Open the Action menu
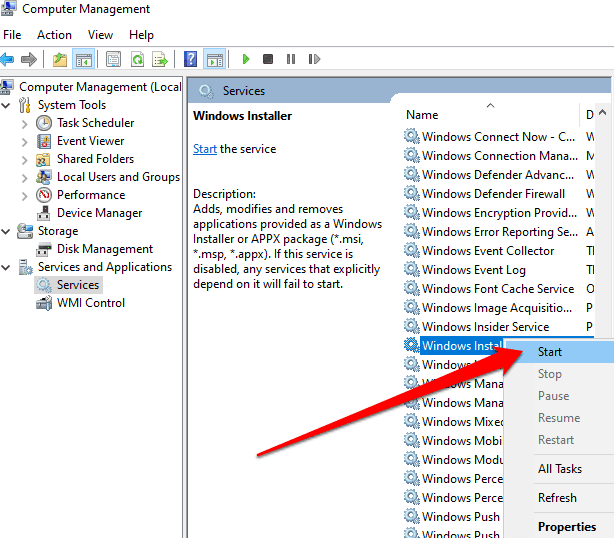614x538 pixels. coord(54,35)
